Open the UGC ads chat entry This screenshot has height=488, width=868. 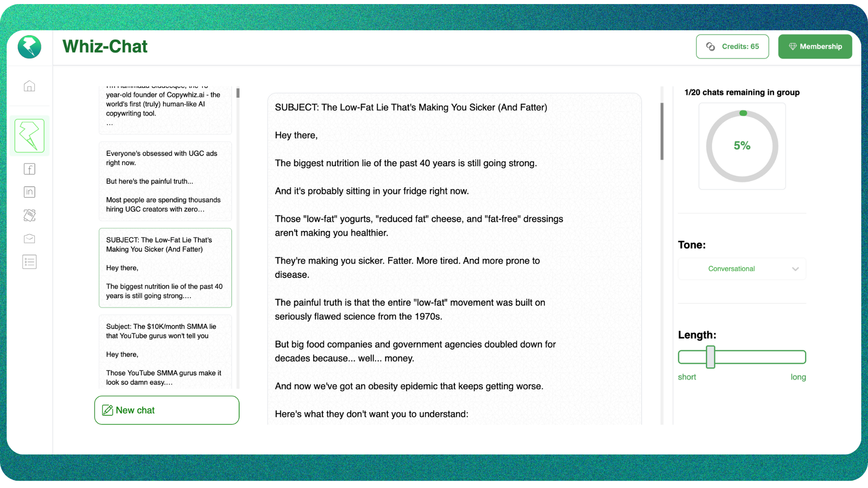(165, 181)
